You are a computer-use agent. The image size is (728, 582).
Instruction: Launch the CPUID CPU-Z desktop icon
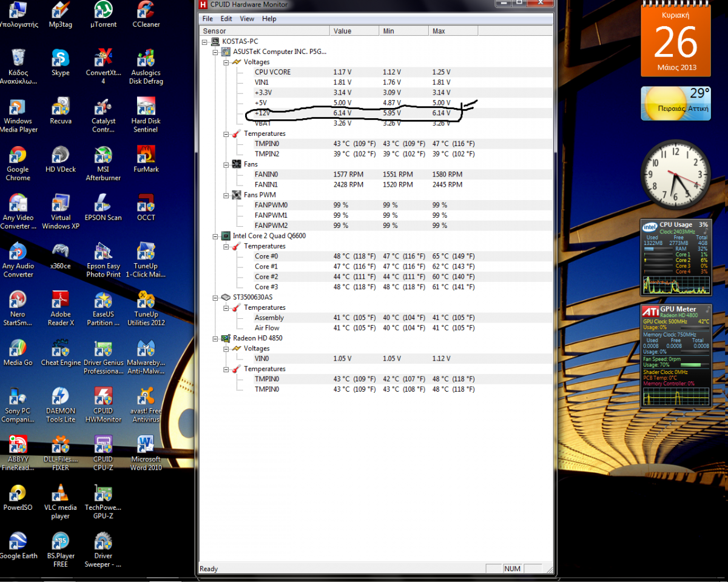(x=103, y=453)
